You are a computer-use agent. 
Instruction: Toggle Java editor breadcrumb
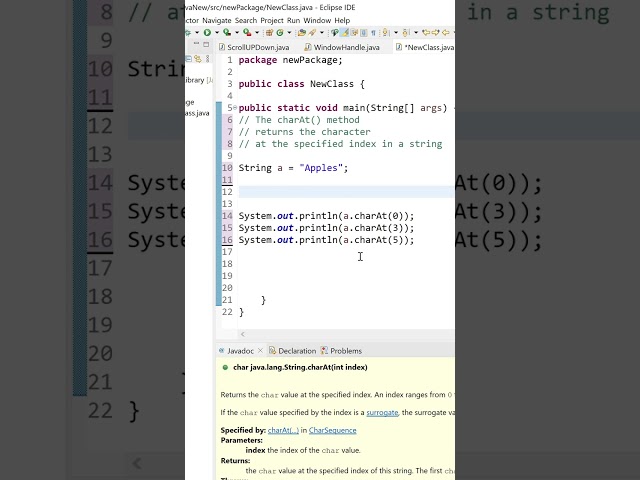[x=334, y=32]
